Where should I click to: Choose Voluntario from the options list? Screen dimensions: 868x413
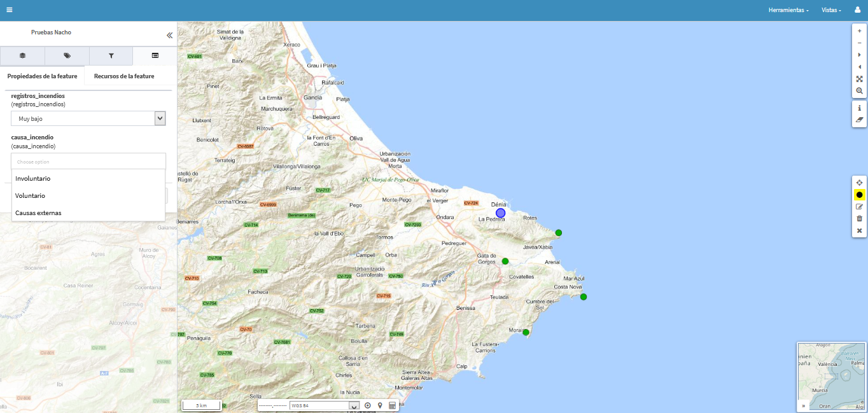click(x=31, y=195)
